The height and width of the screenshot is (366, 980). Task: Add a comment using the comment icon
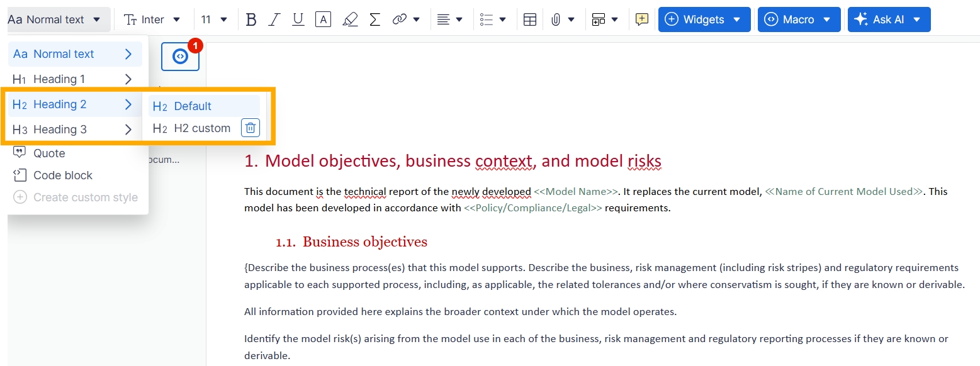pos(641,19)
